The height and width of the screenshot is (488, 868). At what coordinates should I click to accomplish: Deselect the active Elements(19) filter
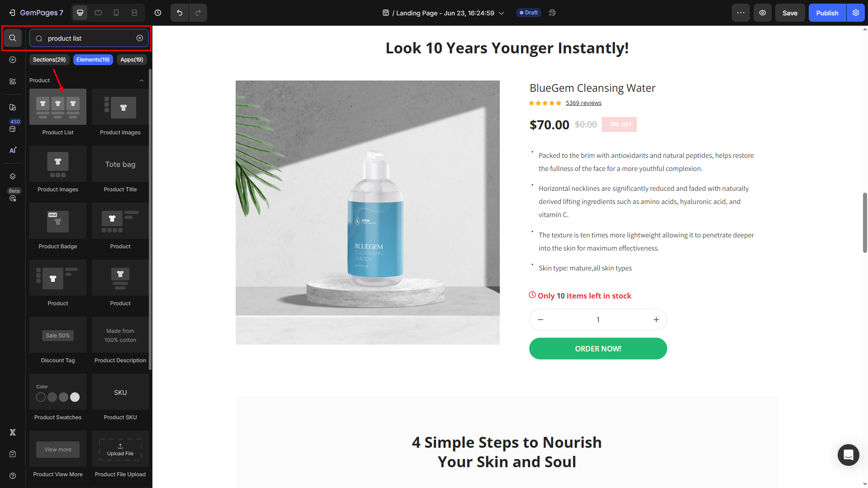click(x=93, y=59)
